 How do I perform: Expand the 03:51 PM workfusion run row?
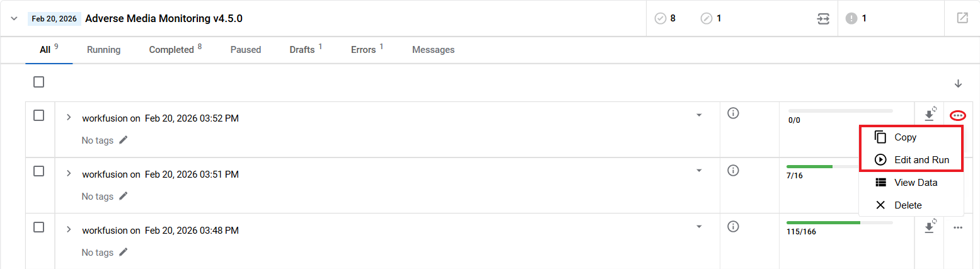click(x=69, y=173)
